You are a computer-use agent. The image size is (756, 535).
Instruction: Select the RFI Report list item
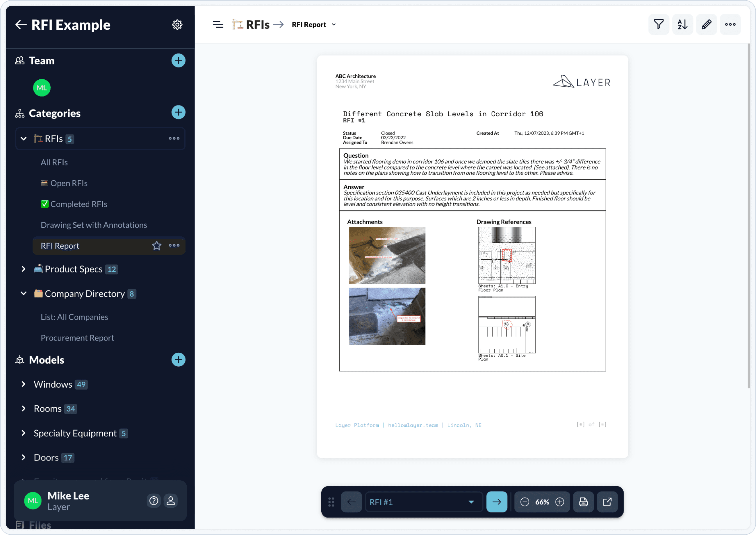tap(60, 245)
